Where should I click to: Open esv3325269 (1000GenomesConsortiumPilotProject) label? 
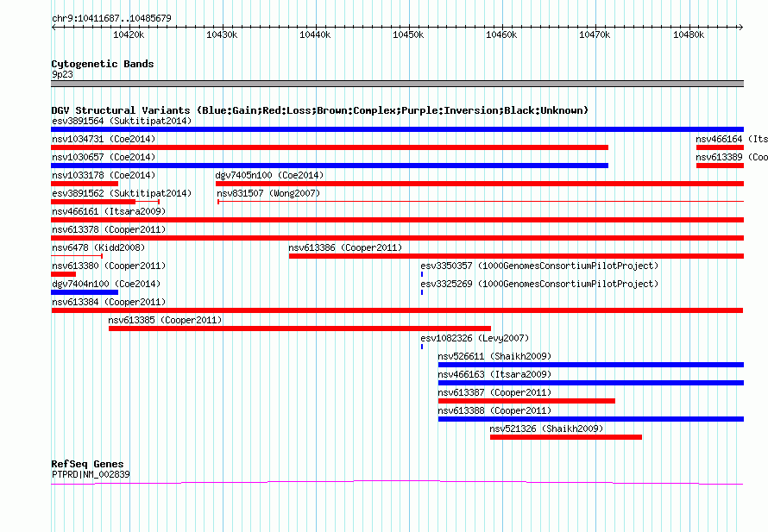tap(539, 284)
